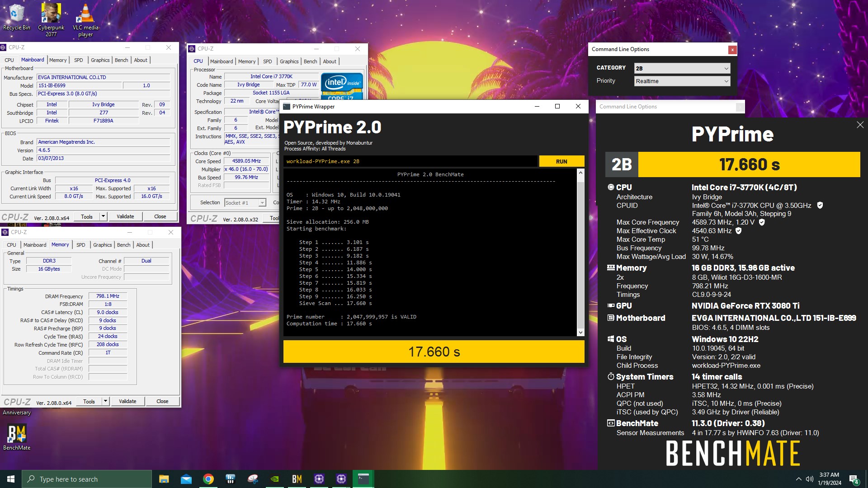
Task: Click Tools button in Memory CPU-Z window
Action: coord(89,401)
